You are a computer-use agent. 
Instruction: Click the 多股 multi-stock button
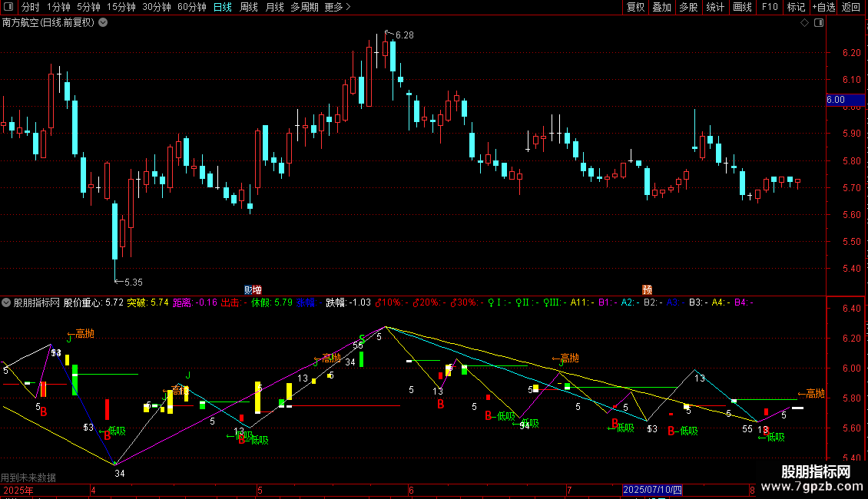(688, 7)
